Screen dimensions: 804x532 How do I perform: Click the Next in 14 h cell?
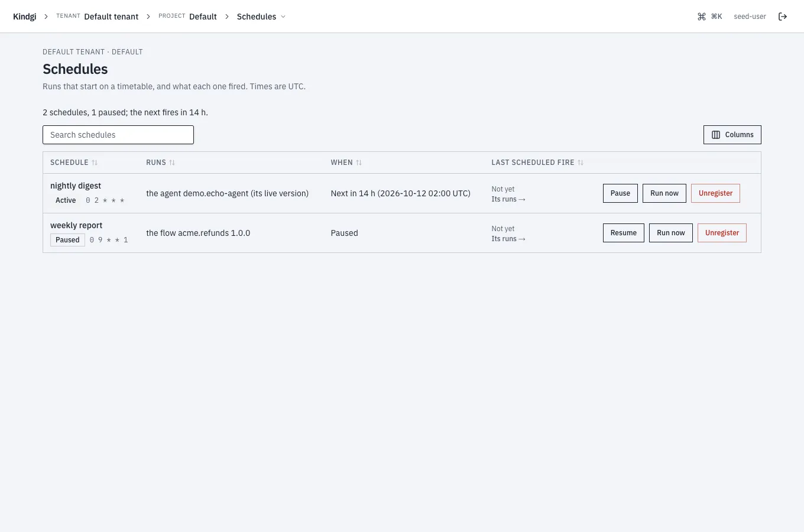(400, 193)
